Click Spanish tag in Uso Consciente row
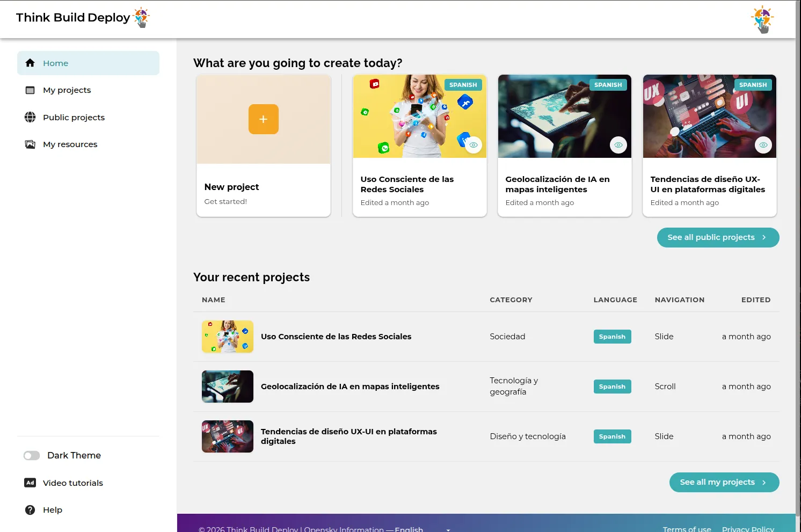Viewport: 801px width, 532px height. point(612,337)
